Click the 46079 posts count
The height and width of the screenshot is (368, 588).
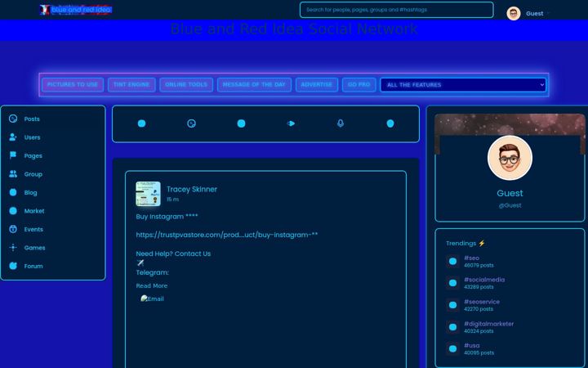coord(479,265)
